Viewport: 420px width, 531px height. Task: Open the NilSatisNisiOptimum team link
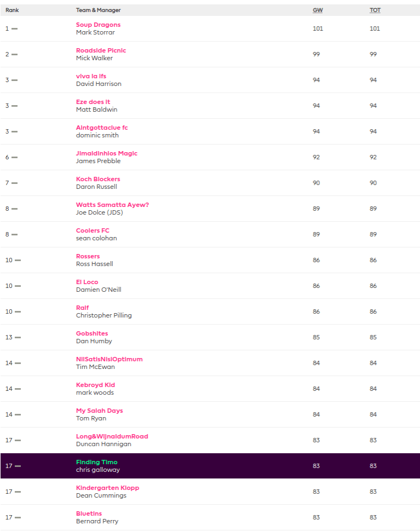pos(109,359)
